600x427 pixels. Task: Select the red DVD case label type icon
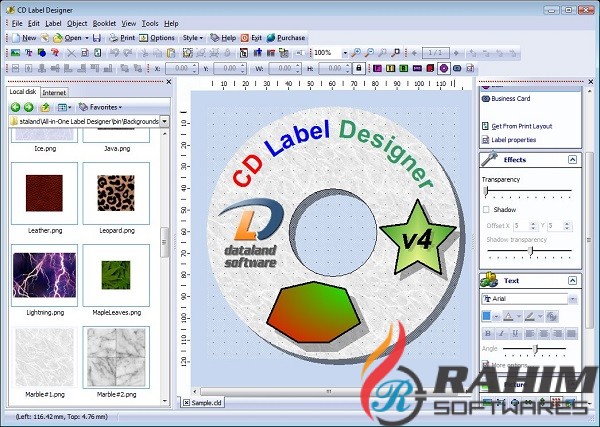point(430,68)
